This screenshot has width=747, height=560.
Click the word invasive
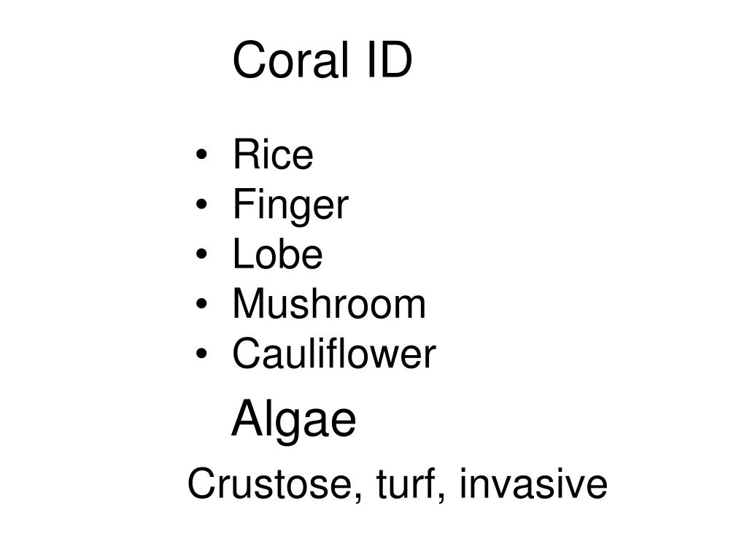tap(533, 484)
